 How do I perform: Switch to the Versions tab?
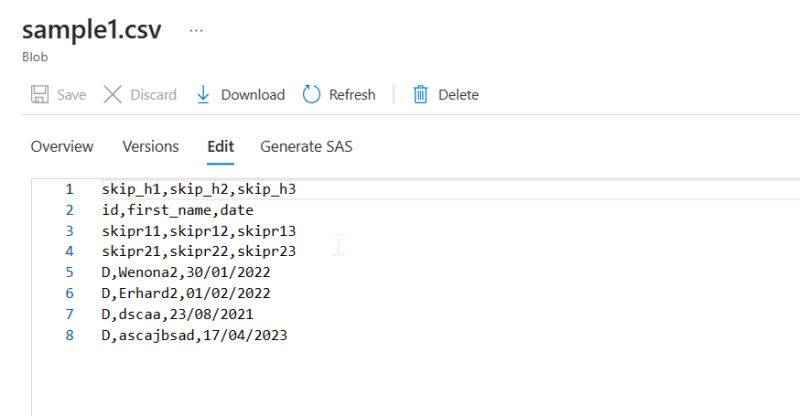151,146
